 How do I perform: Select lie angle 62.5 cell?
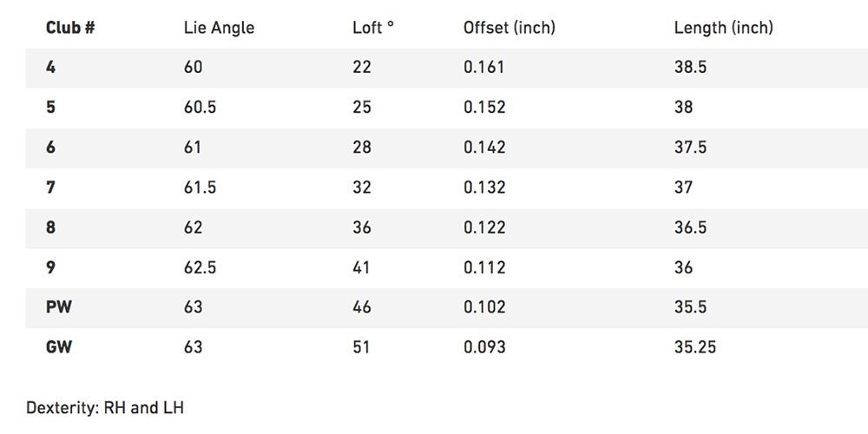click(x=200, y=267)
